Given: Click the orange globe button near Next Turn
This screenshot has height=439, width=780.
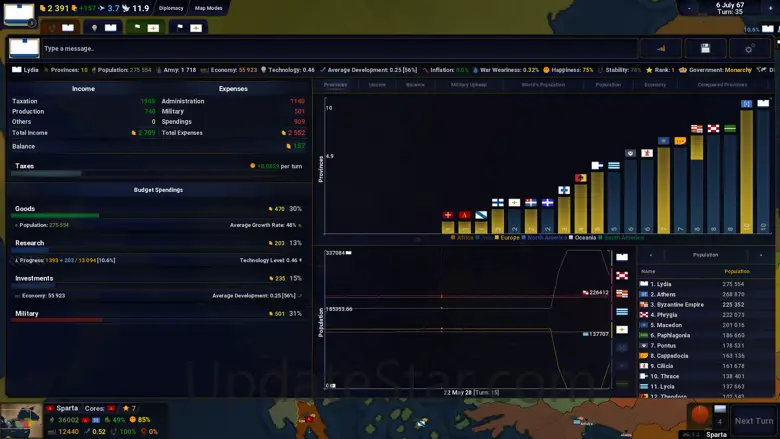Looking at the screenshot, I should pyautogui.click(x=699, y=414).
